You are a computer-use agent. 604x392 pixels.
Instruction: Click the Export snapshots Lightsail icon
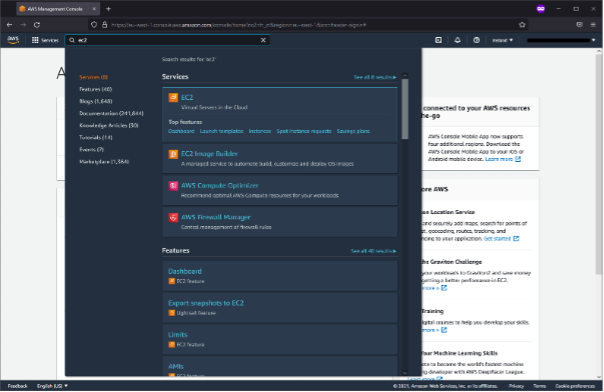click(x=172, y=313)
